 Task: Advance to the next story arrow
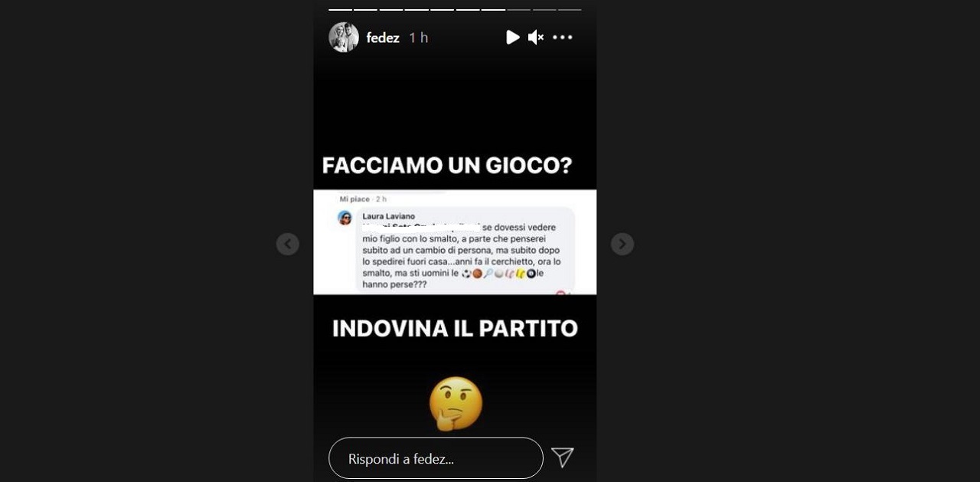[x=622, y=244]
